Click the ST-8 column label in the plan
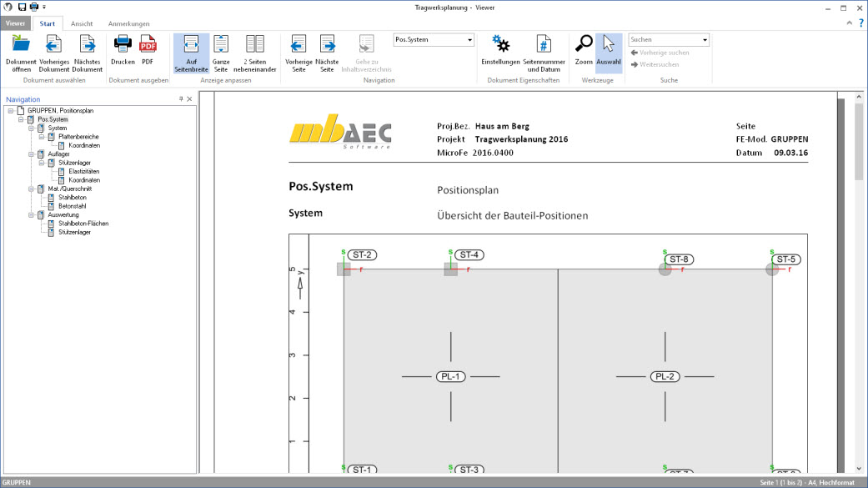 [679, 259]
